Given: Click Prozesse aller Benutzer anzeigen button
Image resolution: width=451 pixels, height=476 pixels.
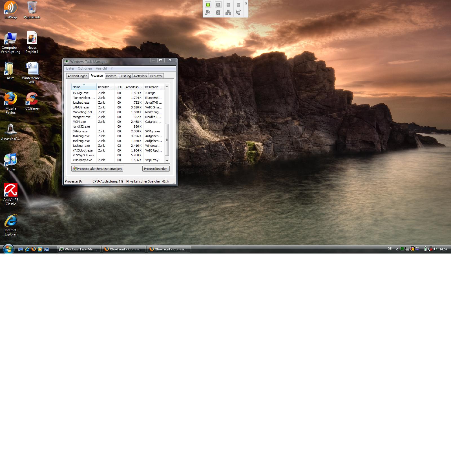Looking at the screenshot, I should [97, 169].
